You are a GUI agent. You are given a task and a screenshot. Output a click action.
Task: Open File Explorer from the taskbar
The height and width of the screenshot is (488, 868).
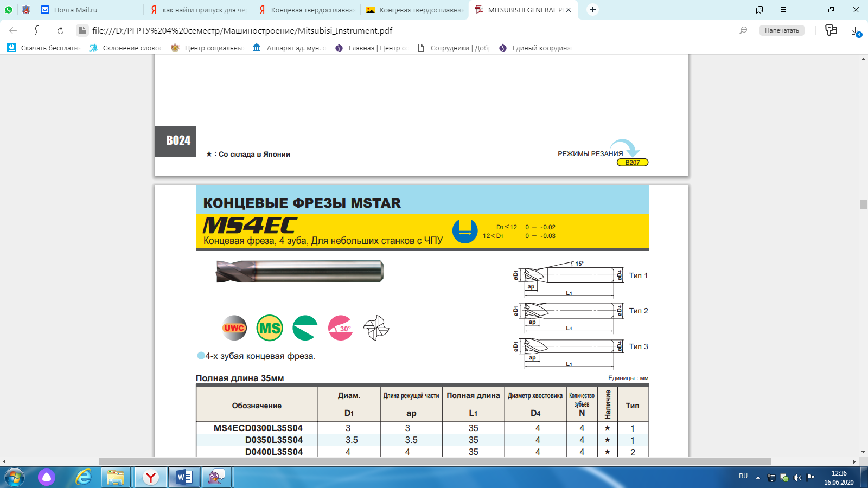pyautogui.click(x=116, y=477)
